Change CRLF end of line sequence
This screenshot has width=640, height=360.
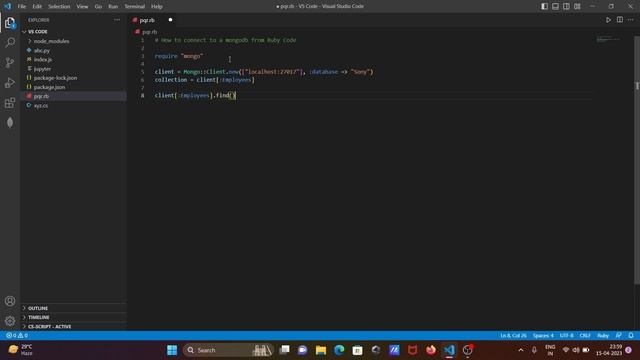[x=585, y=336]
